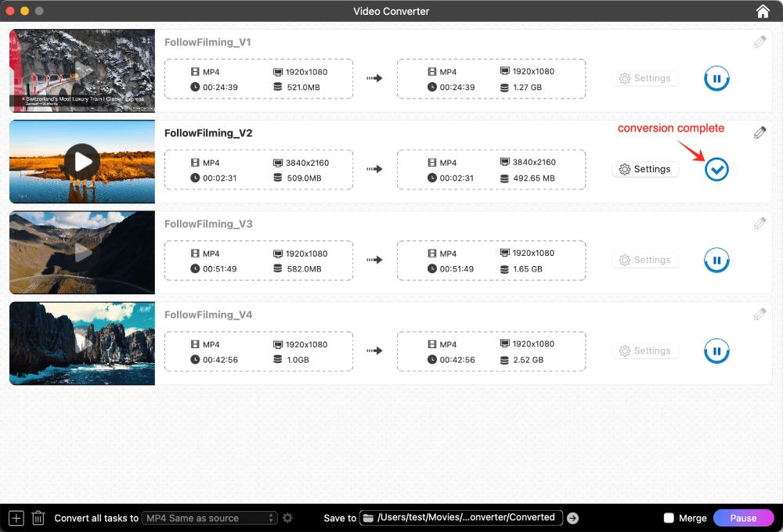Pause conversion of FollowFilming_V1
The image size is (783, 532).
716,78
